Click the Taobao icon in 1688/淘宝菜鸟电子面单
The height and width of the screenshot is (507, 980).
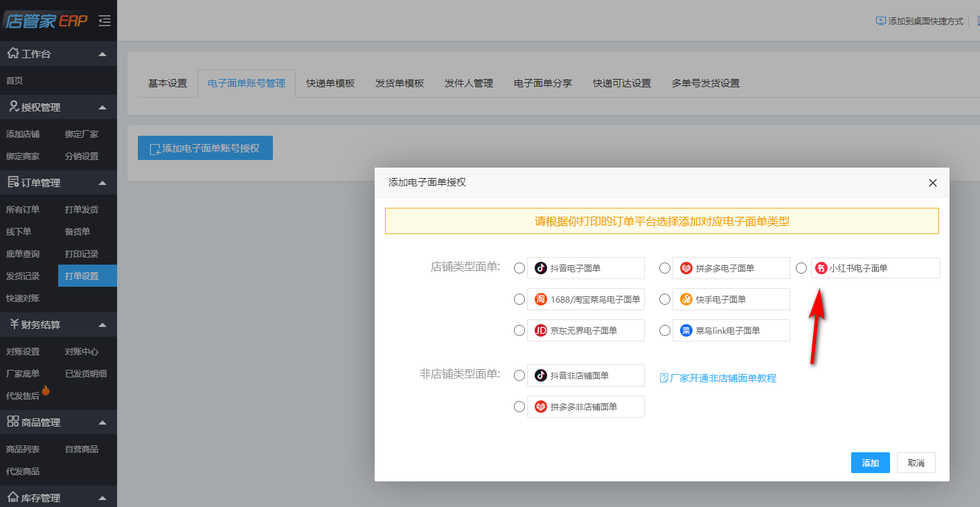(541, 299)
